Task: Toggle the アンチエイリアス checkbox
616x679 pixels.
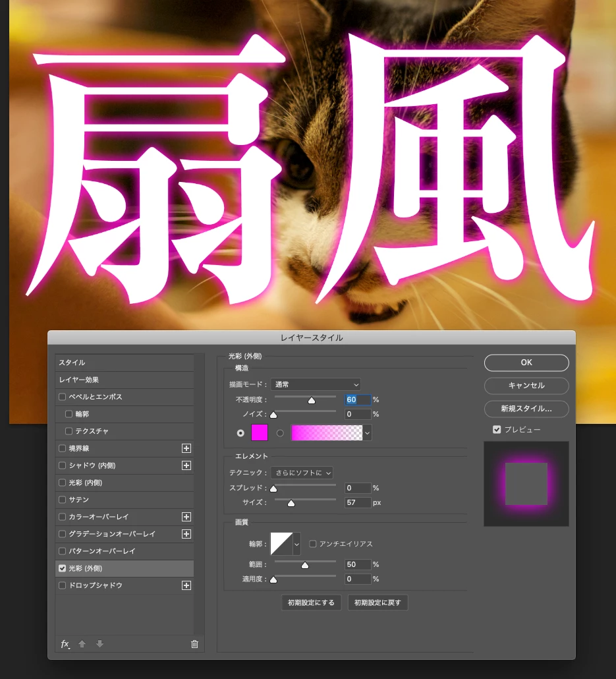Action: (x=312, y=544)
